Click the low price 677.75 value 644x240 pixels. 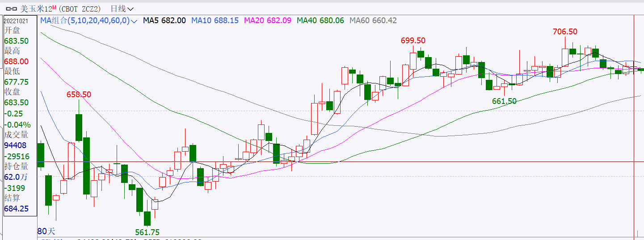17,82
